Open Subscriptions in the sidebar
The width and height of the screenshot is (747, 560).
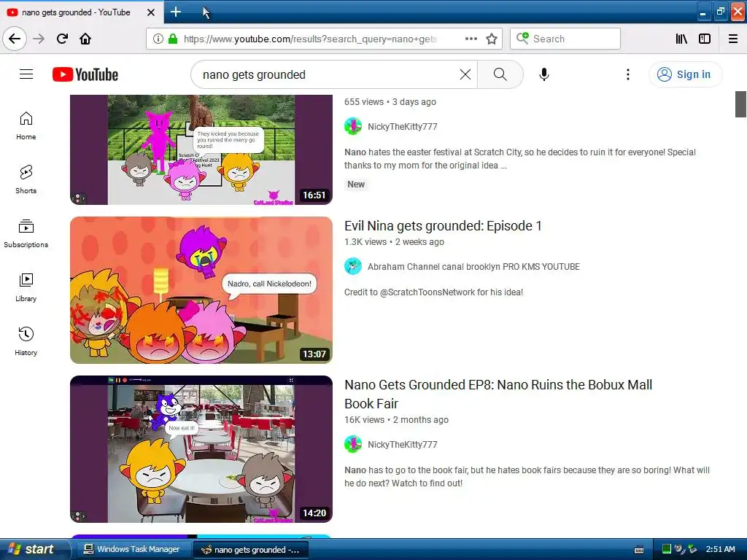point(26,233)
